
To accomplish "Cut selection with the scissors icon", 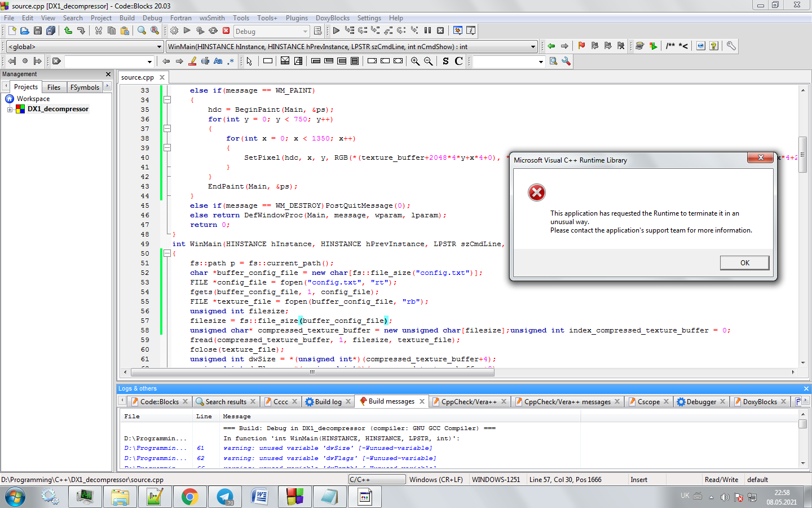I will pyautogui.click(x=98, y=30).
